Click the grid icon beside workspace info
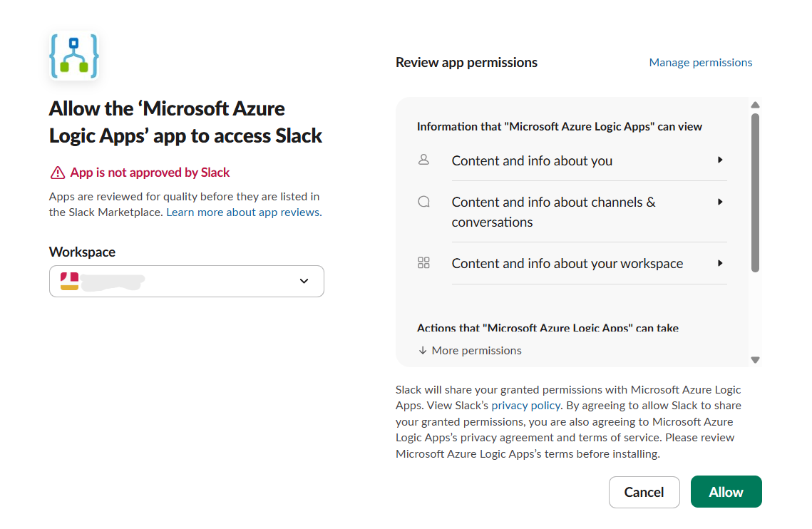The image size is (812, 529). [424, 263]
